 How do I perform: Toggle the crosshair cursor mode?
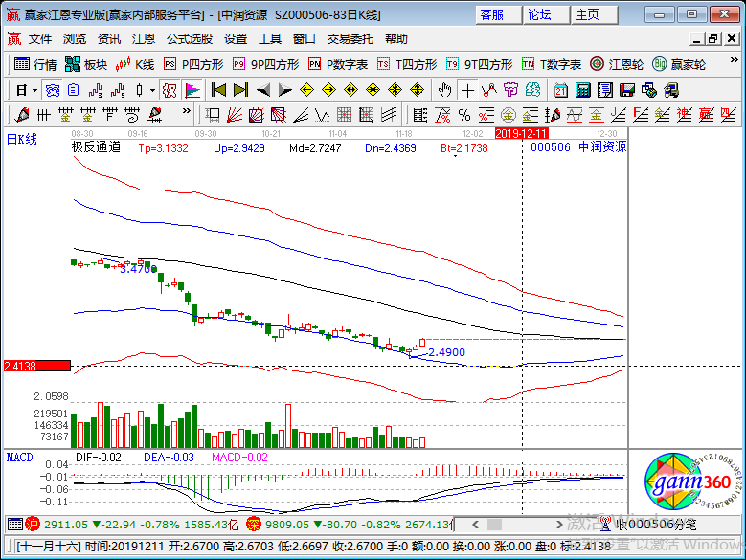click(466, 90)
